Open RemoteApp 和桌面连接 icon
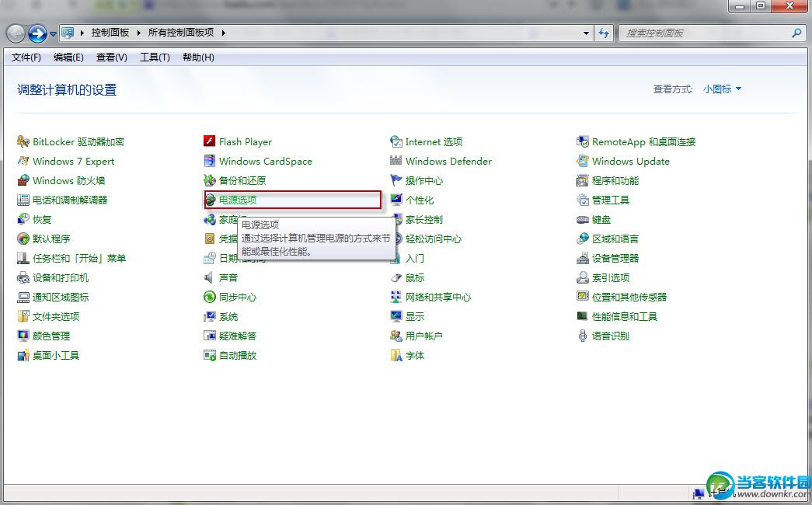This screenshot has width=812, height=505. pyautogui.click(x=583, y=141)
